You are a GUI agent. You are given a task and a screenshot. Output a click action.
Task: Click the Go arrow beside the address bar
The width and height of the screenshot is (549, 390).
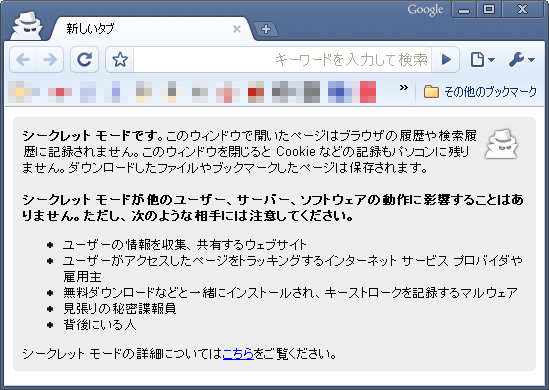(x=446, y=60)
